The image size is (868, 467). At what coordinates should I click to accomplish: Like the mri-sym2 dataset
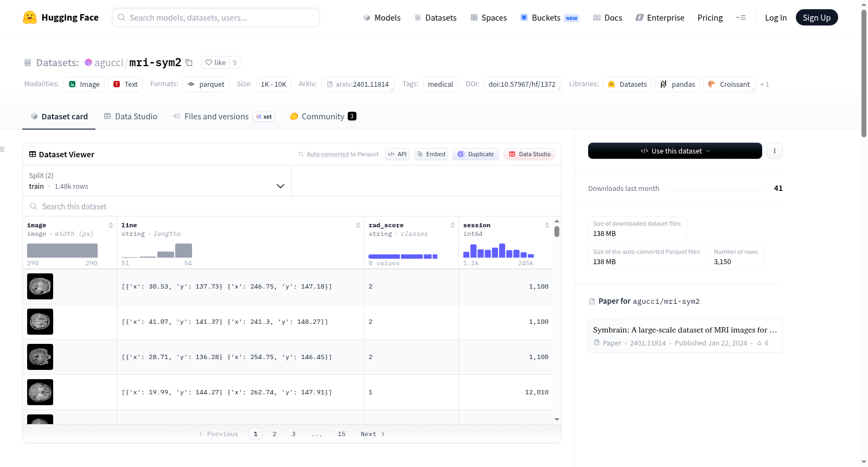point(215,62)
